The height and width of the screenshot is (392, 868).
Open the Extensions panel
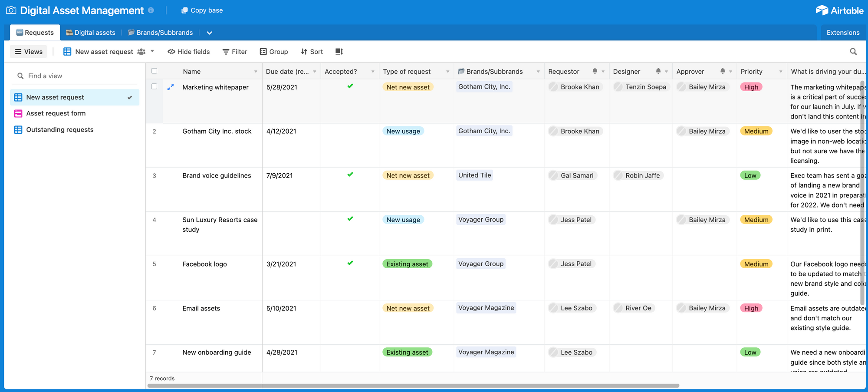(x=843, y=33)
